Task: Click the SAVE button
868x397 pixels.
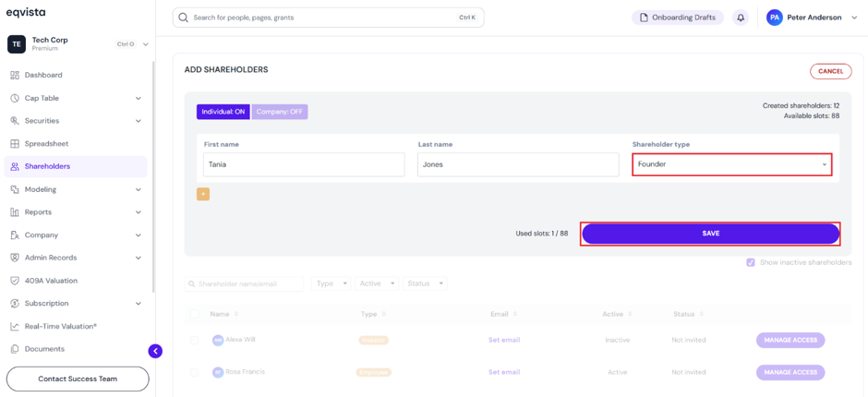Action: (711, 234)
